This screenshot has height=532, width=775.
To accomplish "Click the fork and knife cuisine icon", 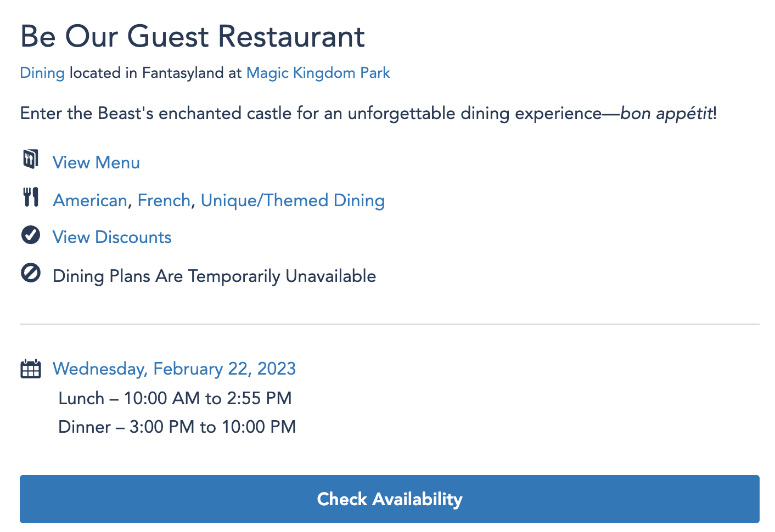I will tap(31, 197).
